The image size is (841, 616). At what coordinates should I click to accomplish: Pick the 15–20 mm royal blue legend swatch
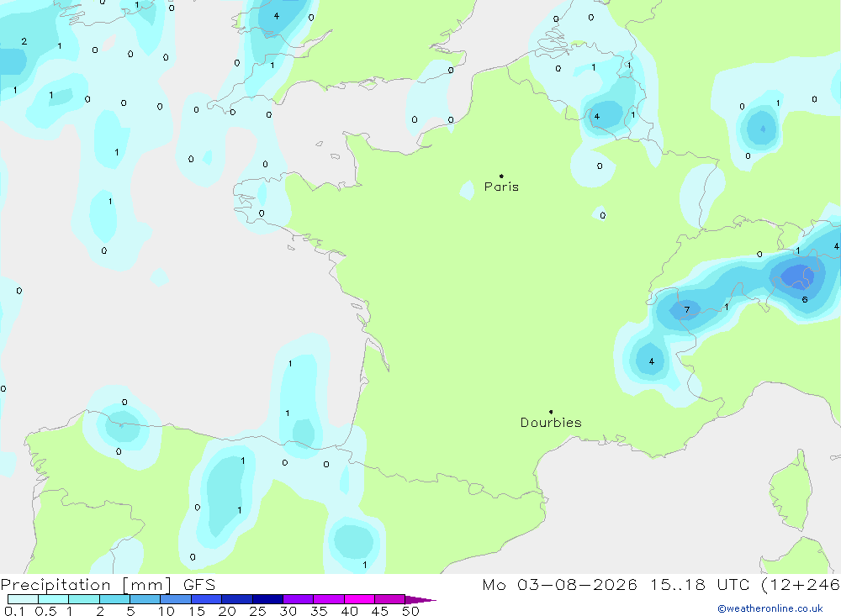pyautogui.click(x=206, y=599)
